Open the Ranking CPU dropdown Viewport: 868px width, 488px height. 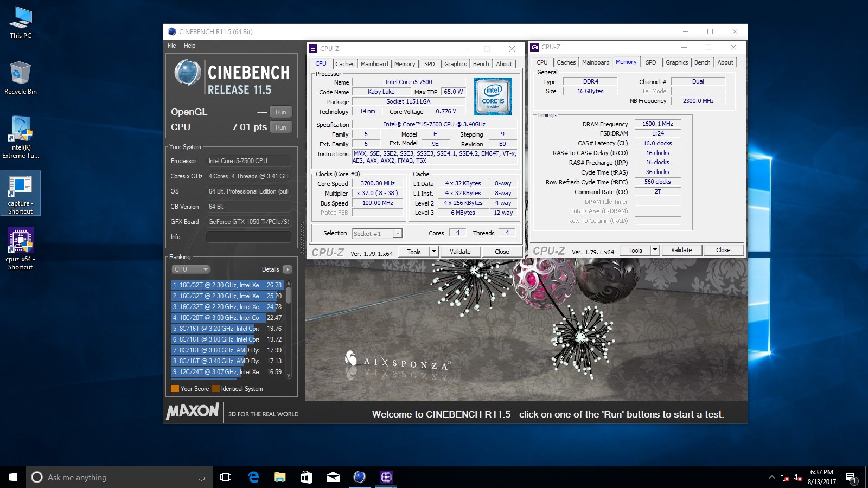(x=190, y=269)
